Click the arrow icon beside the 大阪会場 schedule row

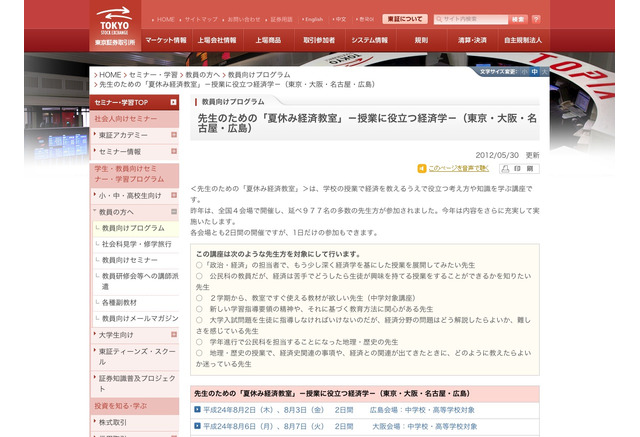[198, 425]
